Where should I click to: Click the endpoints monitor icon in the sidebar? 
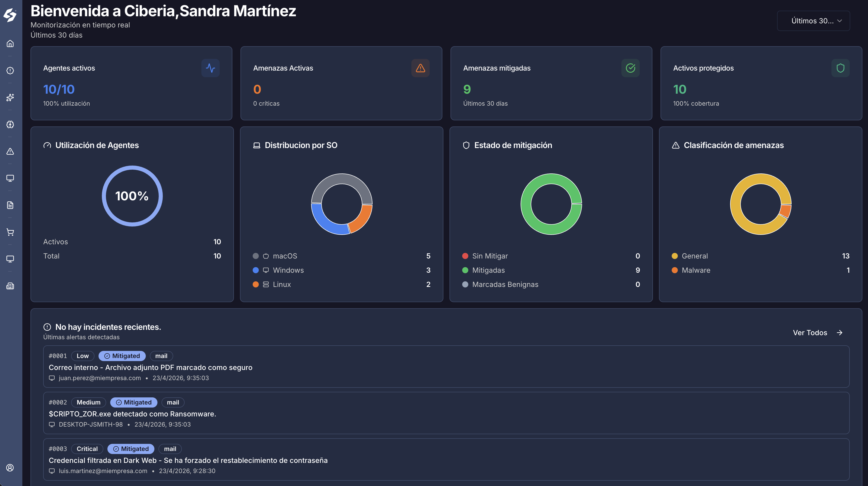pyautogui.click(x=10, y=178)
